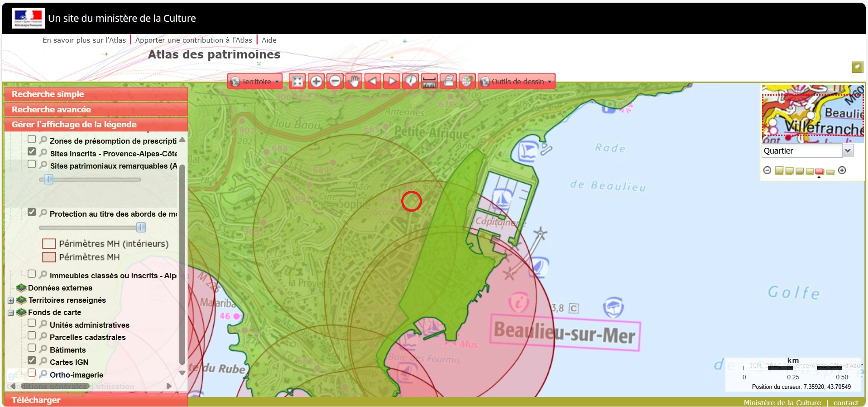868x407 pixels.
Task: Click magnifier icon beside Zones de présomption
Action: click(43, 140)
